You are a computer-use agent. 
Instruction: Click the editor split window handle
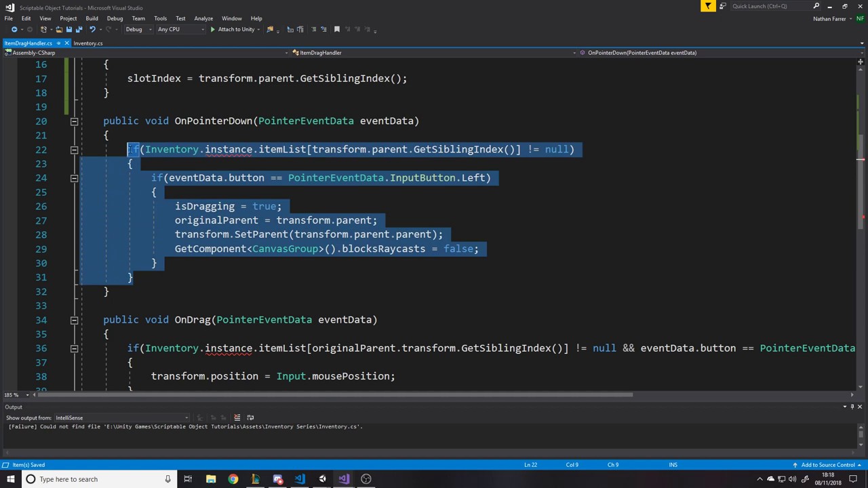point(860,61)
